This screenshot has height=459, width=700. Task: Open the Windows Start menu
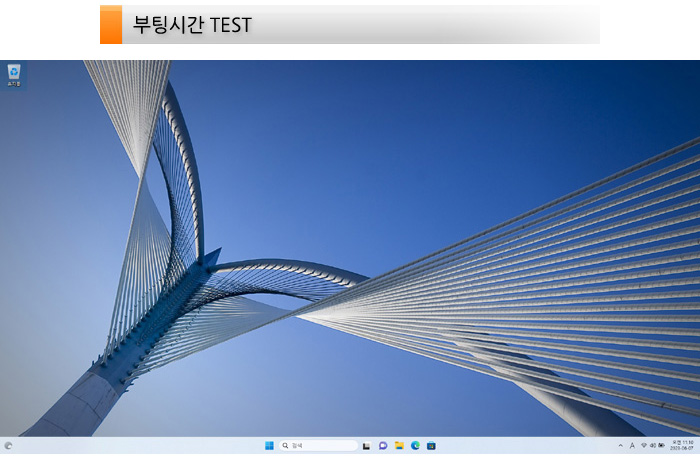[269, 446]
